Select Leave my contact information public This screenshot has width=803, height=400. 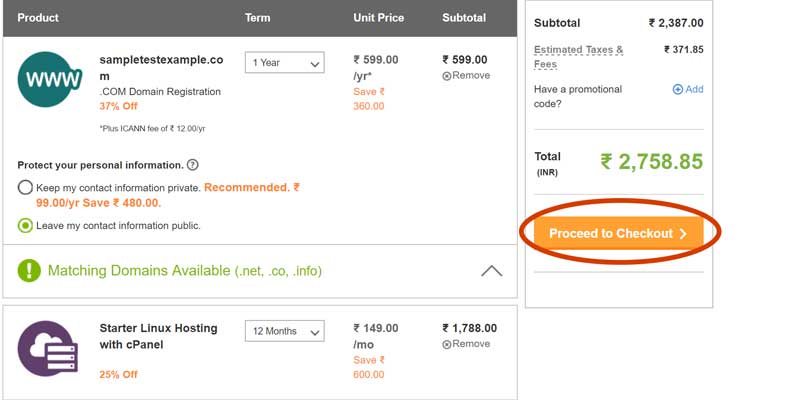pyautogui.click(x=25, y=225)
